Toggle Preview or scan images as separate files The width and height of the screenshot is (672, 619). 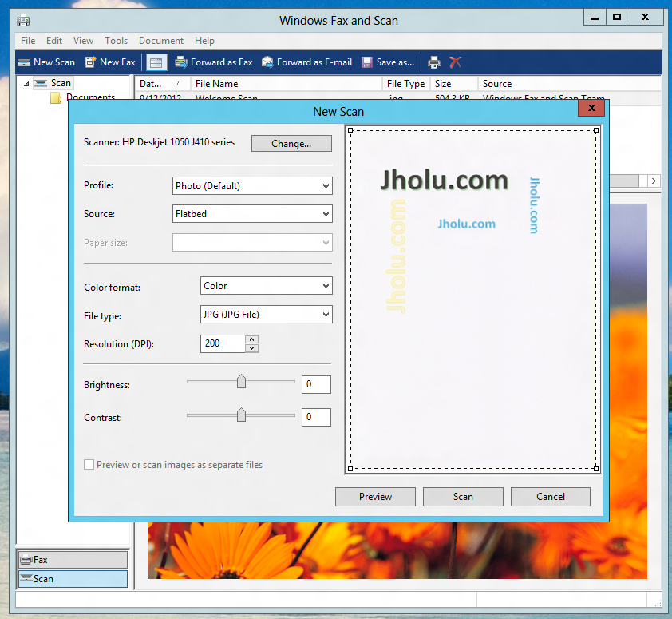(x=89, y=465)
